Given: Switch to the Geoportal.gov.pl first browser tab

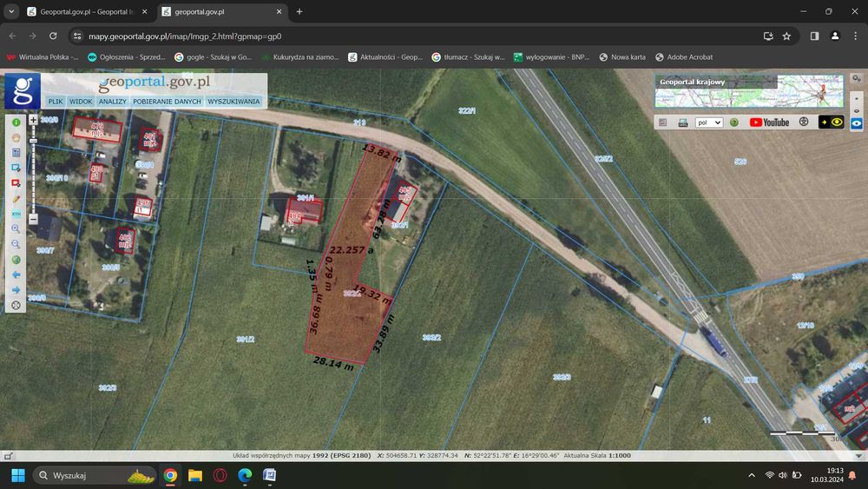Looking at the screenshot, I should (87, 11).
